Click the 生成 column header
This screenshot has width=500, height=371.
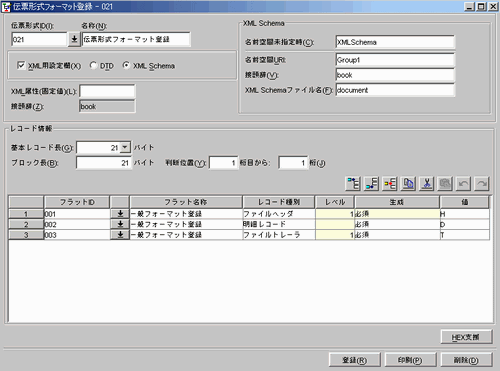point(397,202)
